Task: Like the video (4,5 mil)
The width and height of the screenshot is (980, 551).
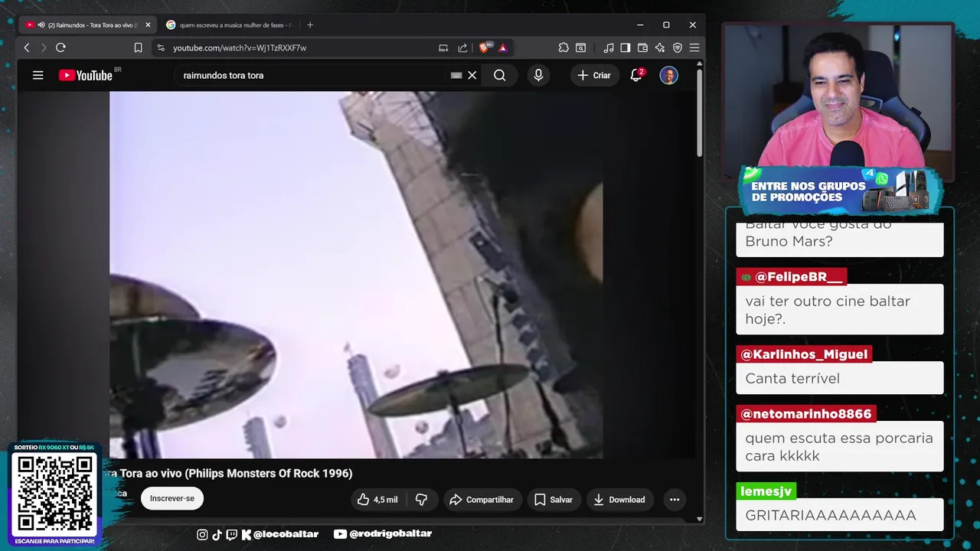Action: point(377,499)
